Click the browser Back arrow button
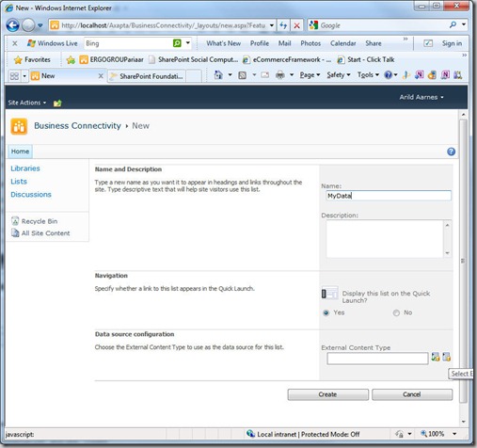 pos(13,25)
